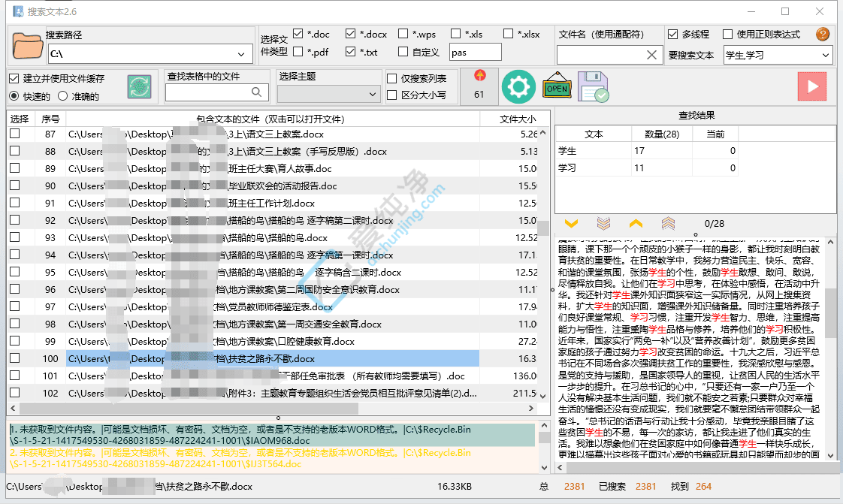Click the floppy disk save icon

tap(593, 87)
